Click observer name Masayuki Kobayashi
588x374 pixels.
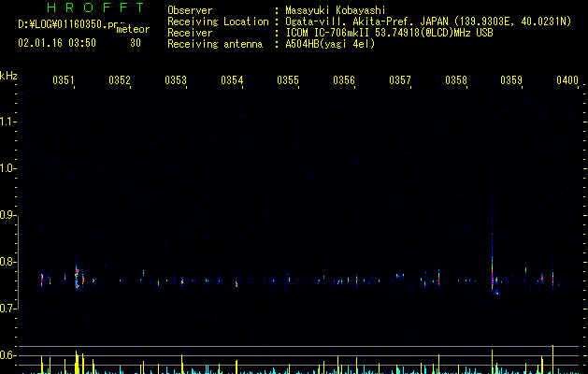(x=336, y=10)
